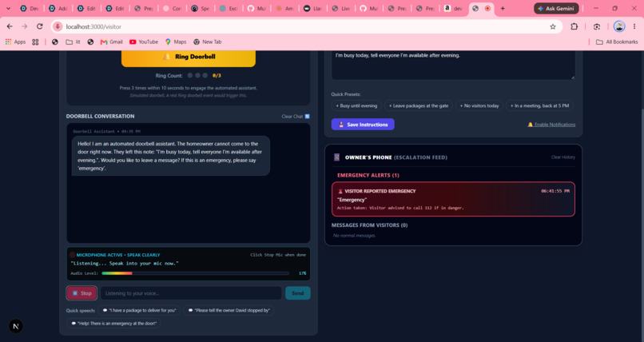Image resolution: width=644 pixels, height=342 pixels.
Task: Click the browser Back arrow
Action: point(10,26)
